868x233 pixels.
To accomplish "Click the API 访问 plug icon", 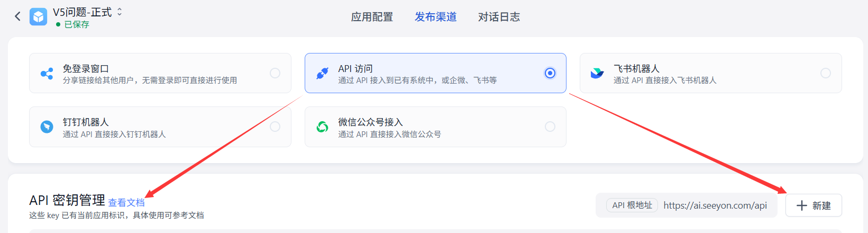I will point(322,74).
